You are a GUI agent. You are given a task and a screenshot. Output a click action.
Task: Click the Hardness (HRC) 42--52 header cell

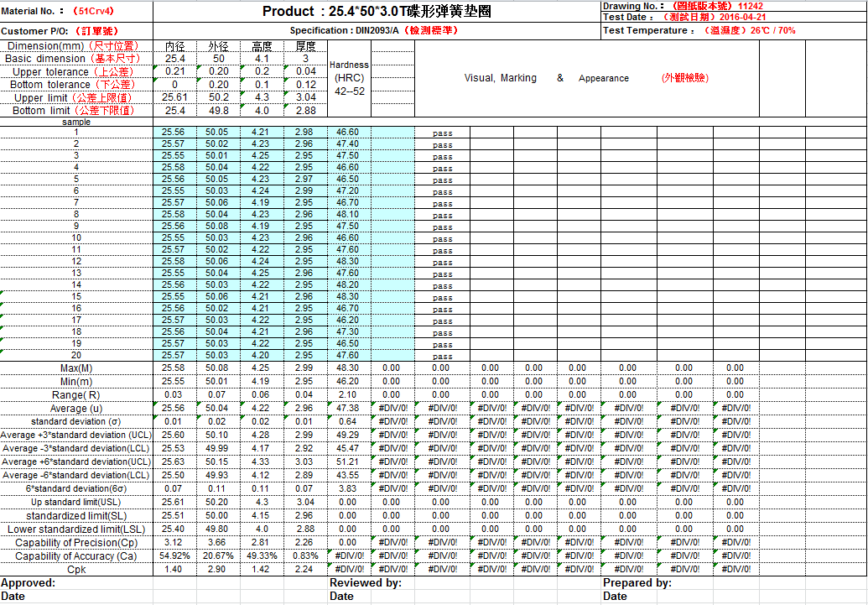pos(349,78)
